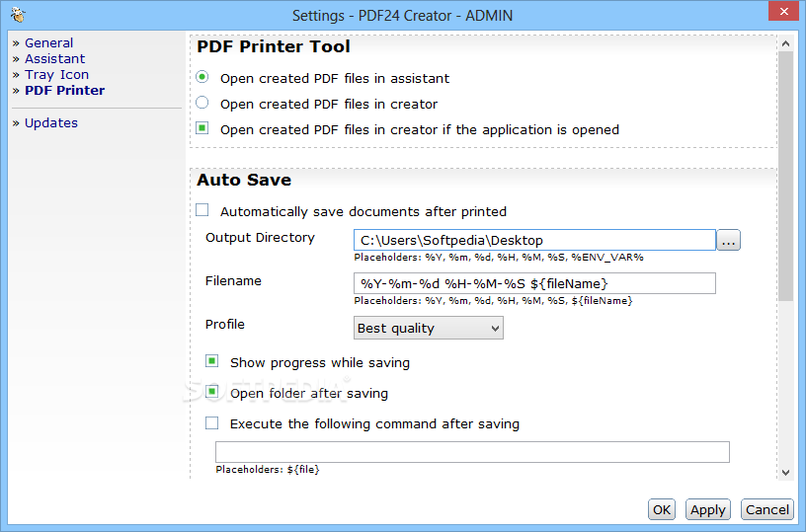Open the Profile 'Best quality' dropdown
This screenshot has height=532, width=806.
click(429, 328)
